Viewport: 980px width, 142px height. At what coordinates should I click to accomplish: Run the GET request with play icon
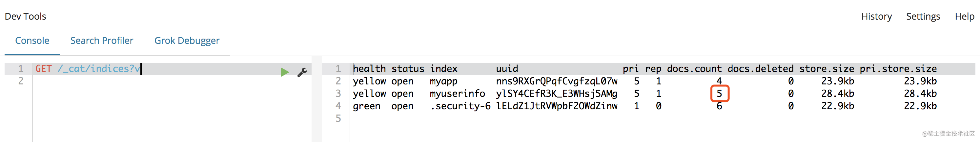(285, 72)
